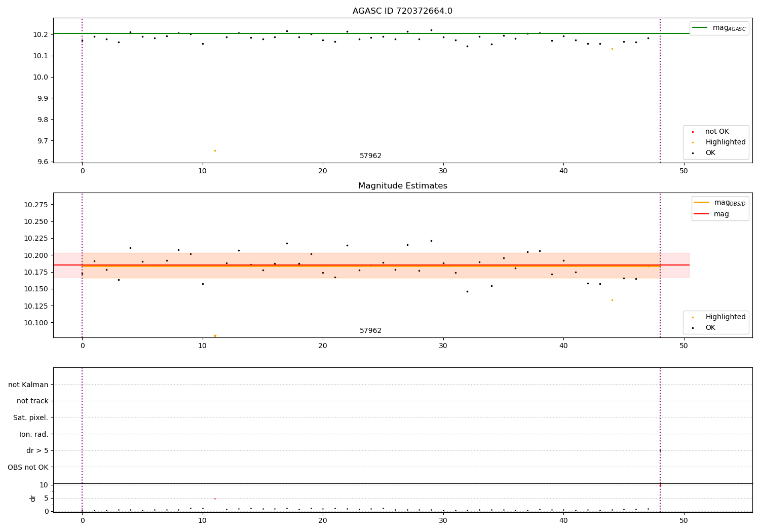
Task: Click the red line sample beside "mag" legend
Action: pyautogui.click(x=701, y=214)
